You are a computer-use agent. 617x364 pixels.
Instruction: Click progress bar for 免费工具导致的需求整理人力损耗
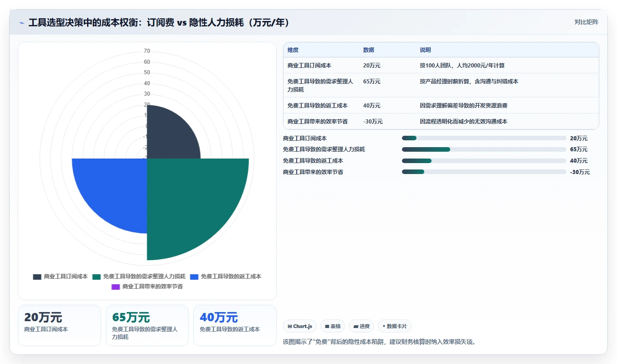click(x=484, y=149)
